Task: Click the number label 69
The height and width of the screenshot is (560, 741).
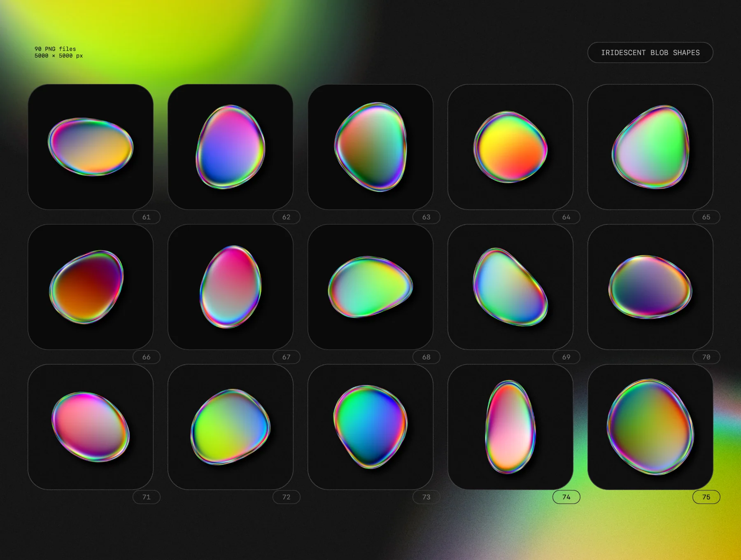Action: tap(566, 357)
